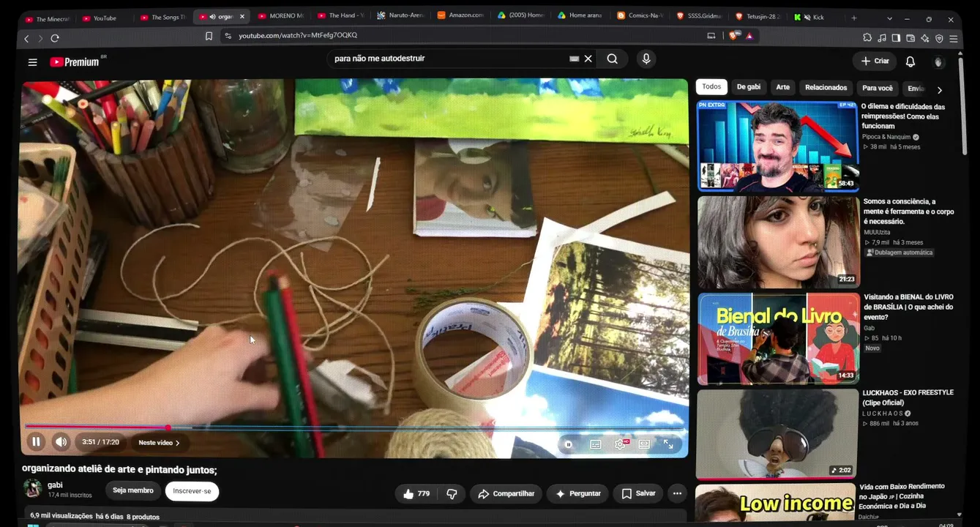The width and height of the screenshot is (980, 527).
Task: Expand the Neste vídeo chapters
Action: point(159,443)
